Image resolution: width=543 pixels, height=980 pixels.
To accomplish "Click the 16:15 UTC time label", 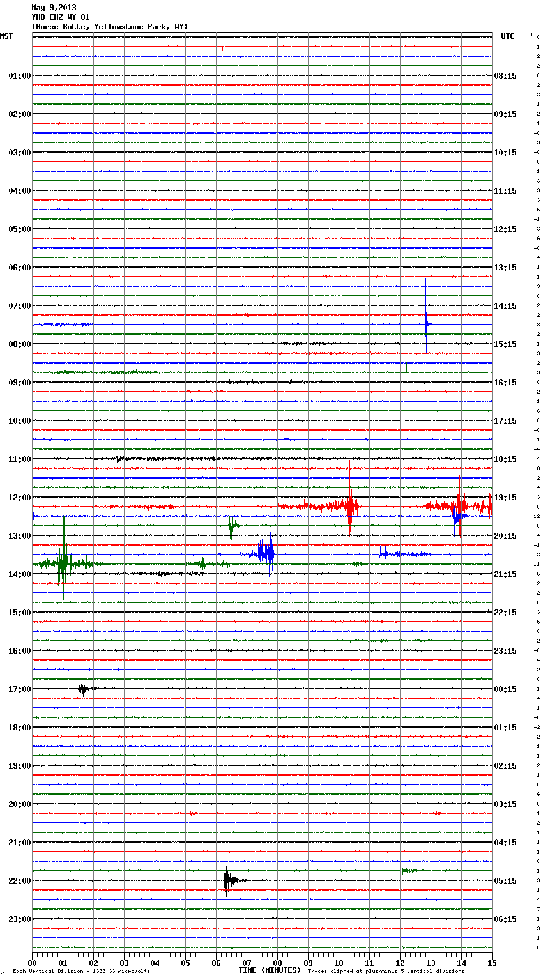I will pyautogui.click(x=505, y=383).
